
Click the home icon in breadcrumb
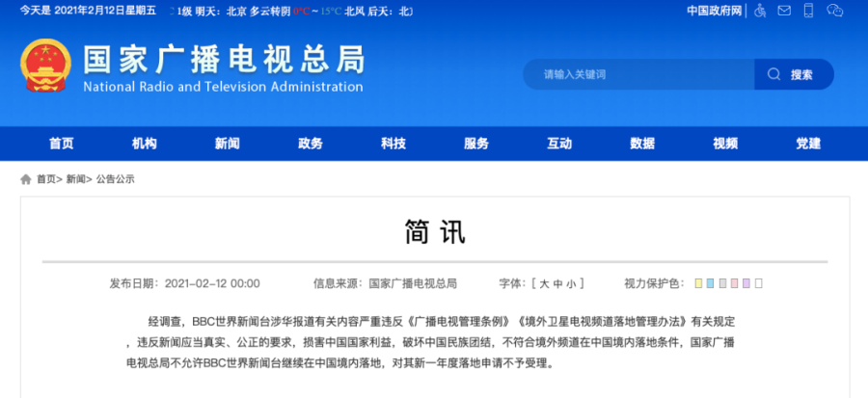coord(26,179)
